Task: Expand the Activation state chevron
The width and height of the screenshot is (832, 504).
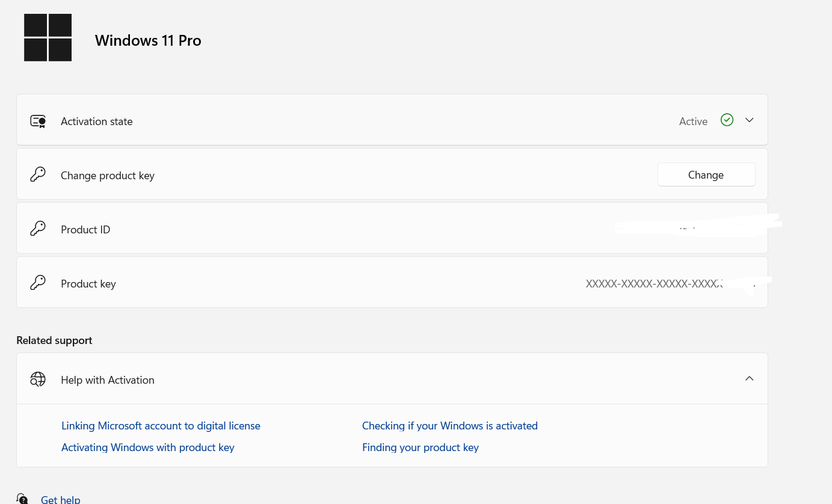Action: pos(749,120)
